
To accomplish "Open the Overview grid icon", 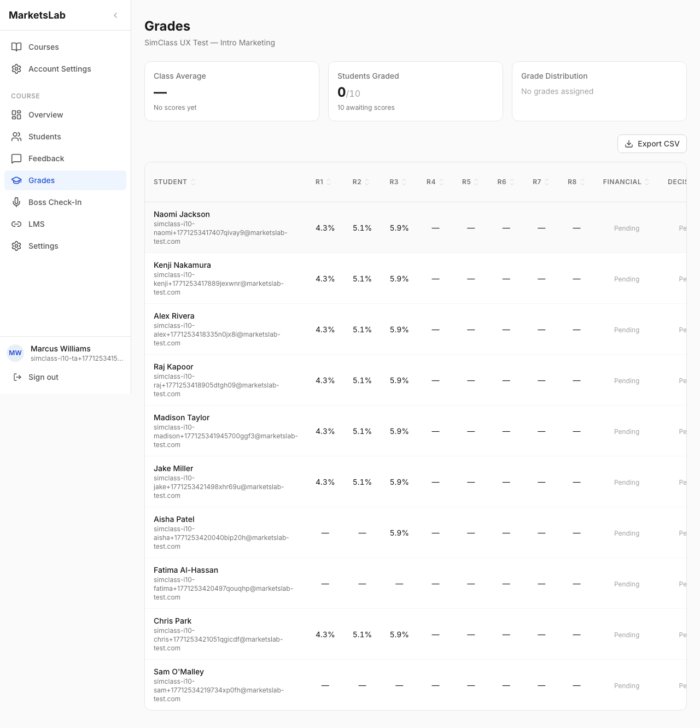I will [16, 115].
